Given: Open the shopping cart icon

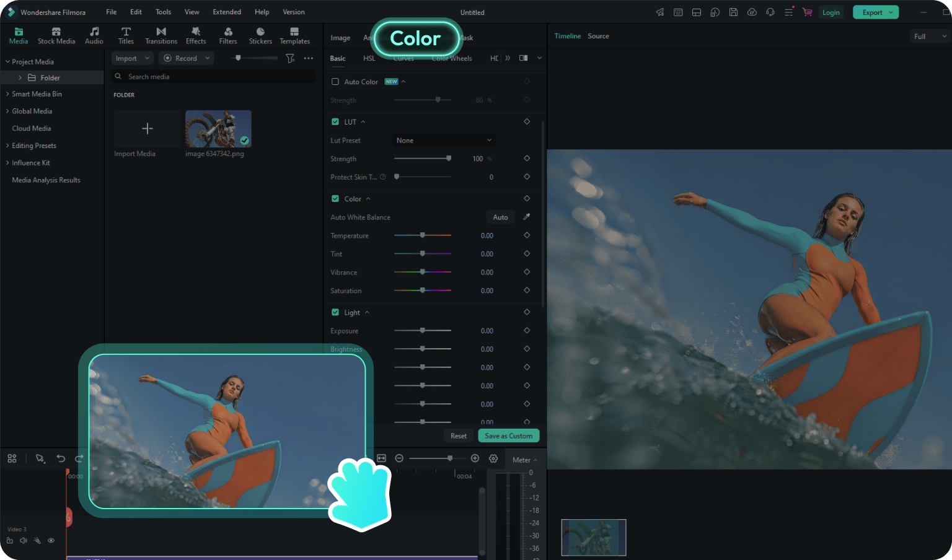Looking at the screenshot, I should (x=807, y=12).
